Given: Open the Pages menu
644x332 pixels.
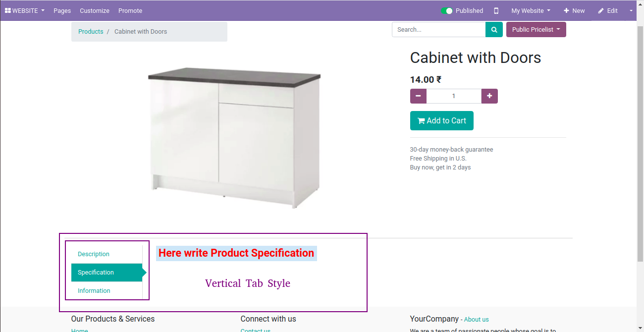Looking at the screenshot, I should [x=62, y=10].
